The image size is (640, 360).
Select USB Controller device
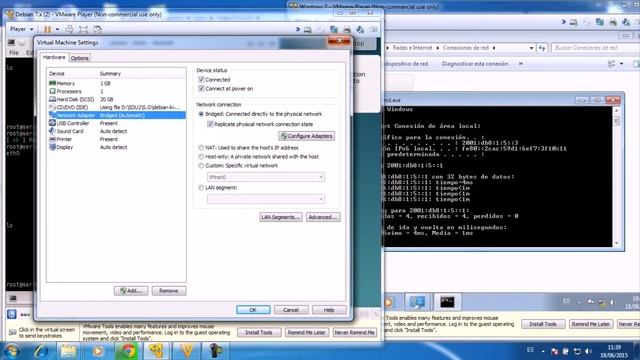(116, 123)
